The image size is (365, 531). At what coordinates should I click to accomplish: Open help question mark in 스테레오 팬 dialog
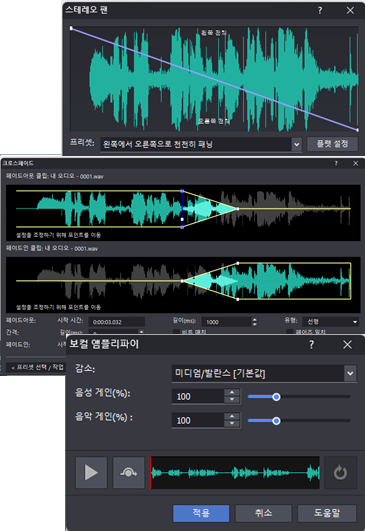click(320, 10)
